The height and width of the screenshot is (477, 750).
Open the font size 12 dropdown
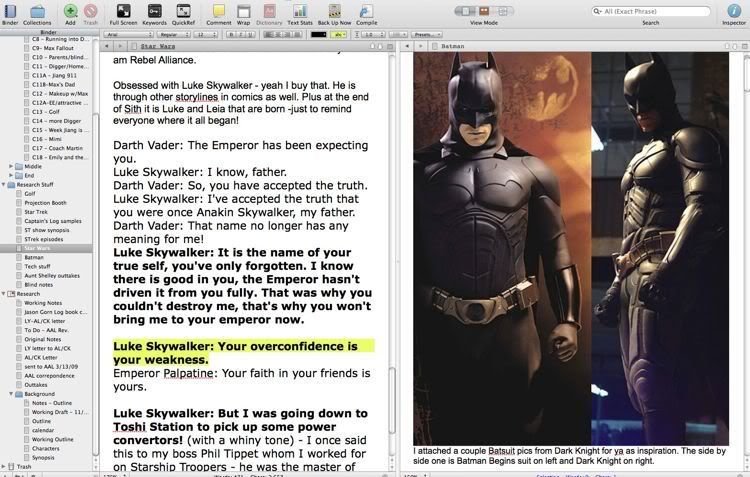point(206,34)
